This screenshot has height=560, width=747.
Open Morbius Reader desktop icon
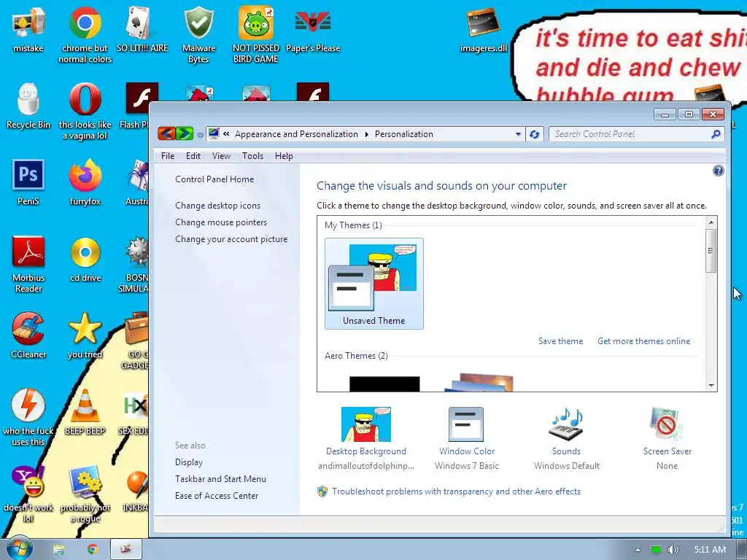[28, 264]
